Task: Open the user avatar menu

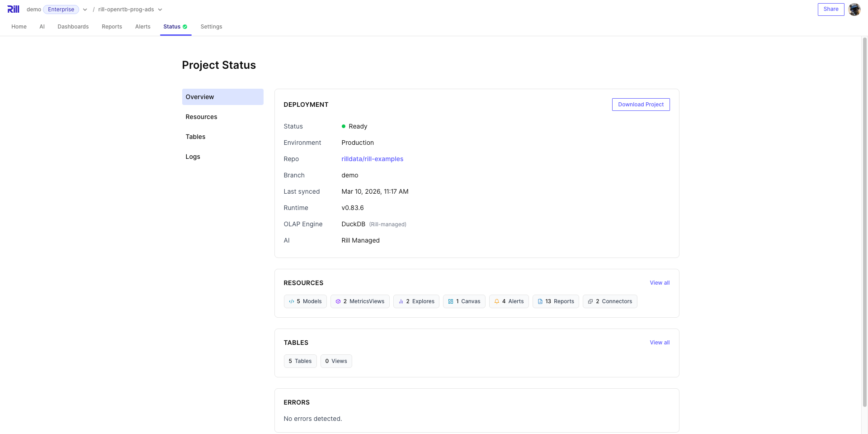Action: coord(854,10)
